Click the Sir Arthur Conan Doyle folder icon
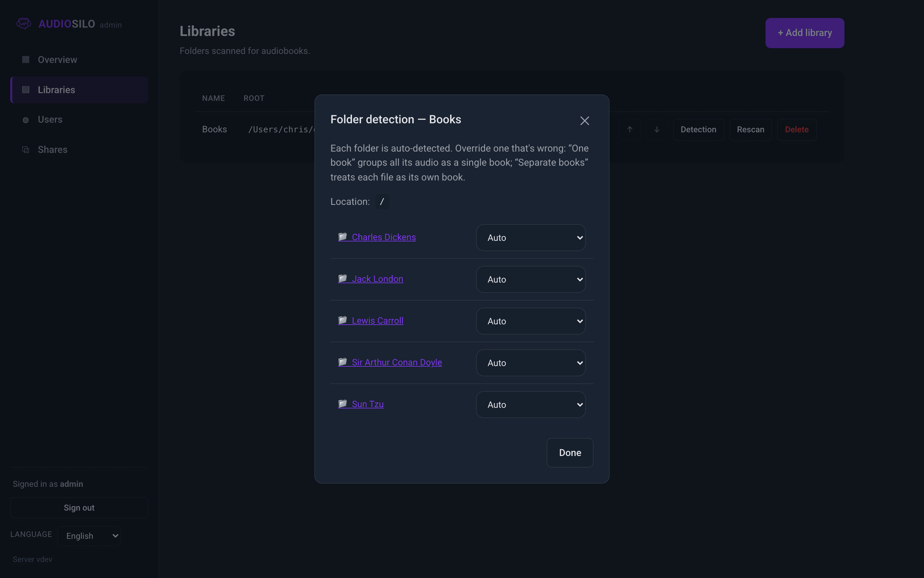 [x=343, y=362]
